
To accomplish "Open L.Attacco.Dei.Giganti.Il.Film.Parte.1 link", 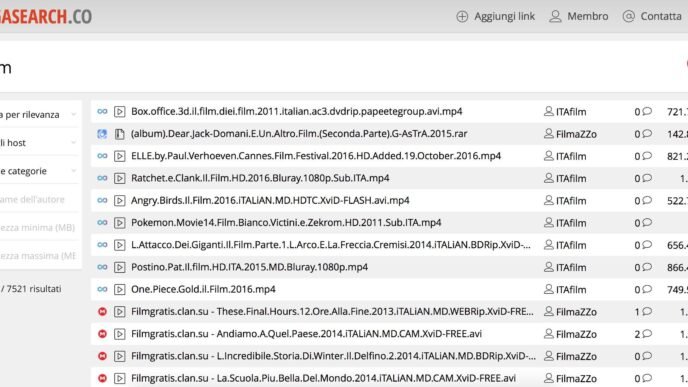I will point(331,245).
